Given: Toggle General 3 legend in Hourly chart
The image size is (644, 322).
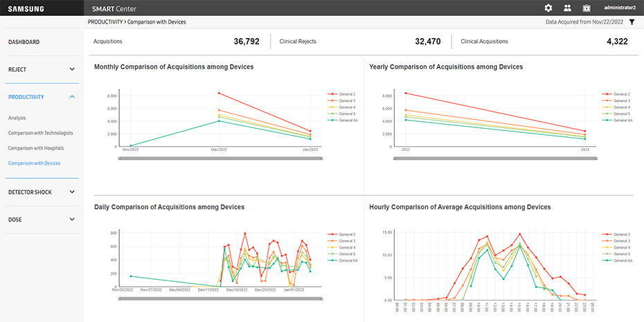Looking at the screenshot, I should tap(620, 241).
